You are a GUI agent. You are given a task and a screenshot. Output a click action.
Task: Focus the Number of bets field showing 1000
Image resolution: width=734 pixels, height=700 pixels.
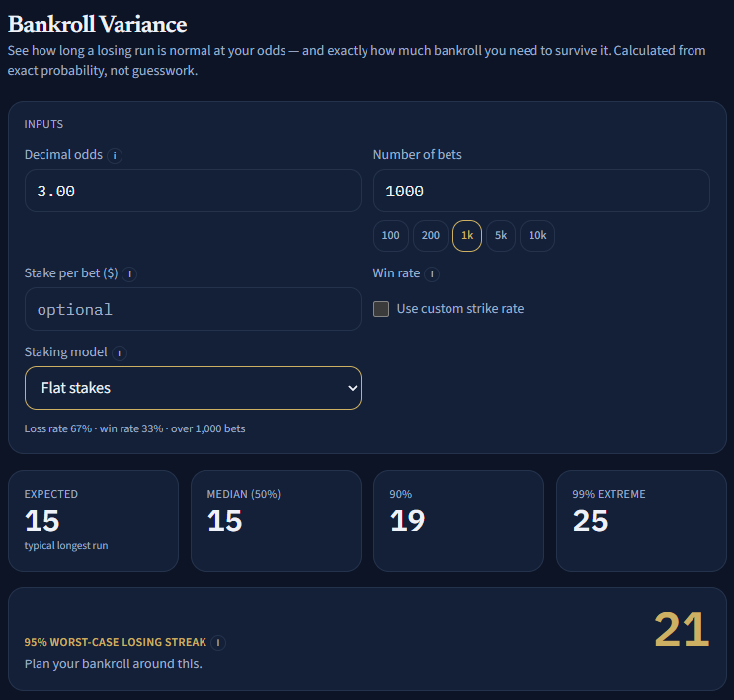coord(541,191)
